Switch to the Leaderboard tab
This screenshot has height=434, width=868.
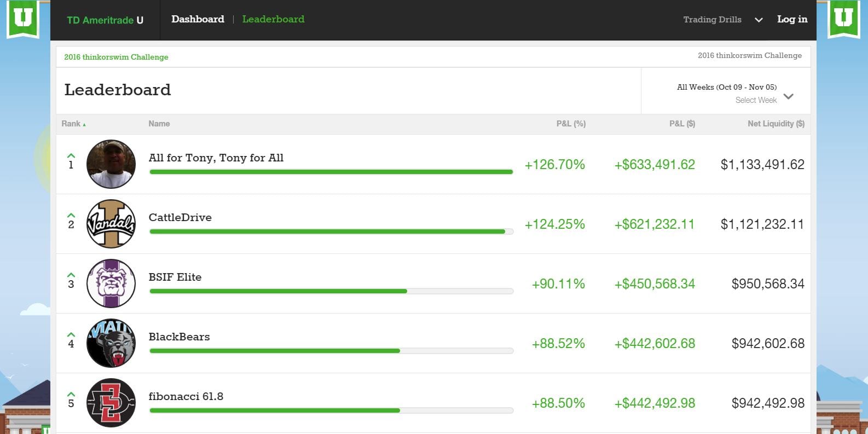coord(273,19)
